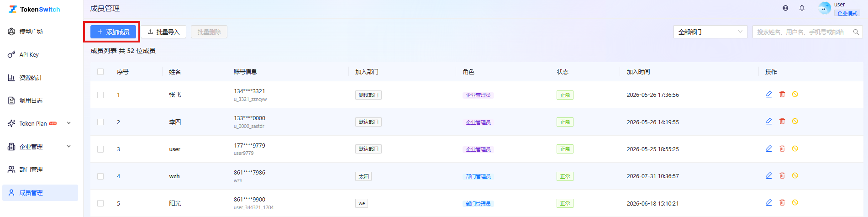Image resolution: width=868 pixels, height=217 pixels.
Task: Delete member wzh with trash icon
Action: pyautogui.click(x=782, y=175)
